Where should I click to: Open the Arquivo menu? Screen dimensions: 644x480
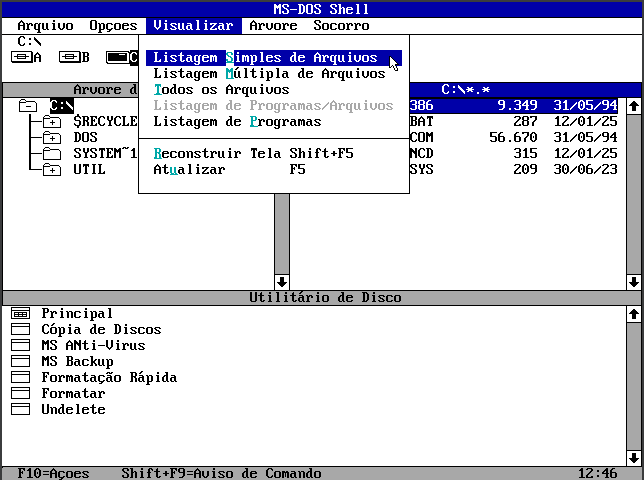(45, 25)
